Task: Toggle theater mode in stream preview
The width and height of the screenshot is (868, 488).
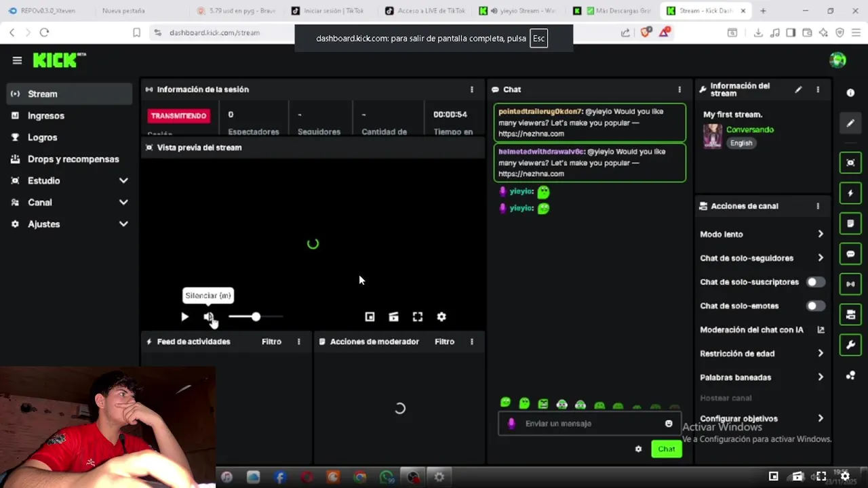Action: coord(393,317)
